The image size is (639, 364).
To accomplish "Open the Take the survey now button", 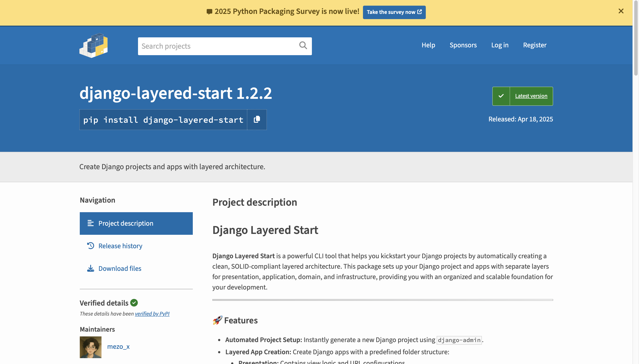I will click(x=394, y=12).
